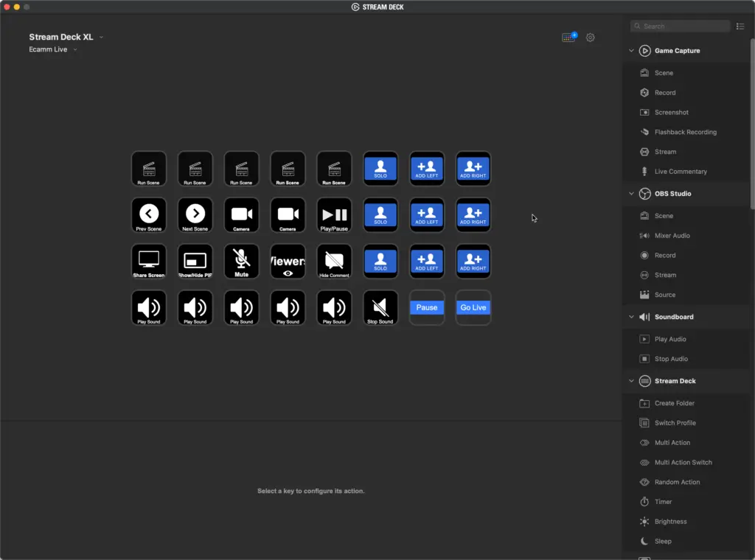Choose the Multi Action Switch item

pyautogui.click(x=686, y=462)
